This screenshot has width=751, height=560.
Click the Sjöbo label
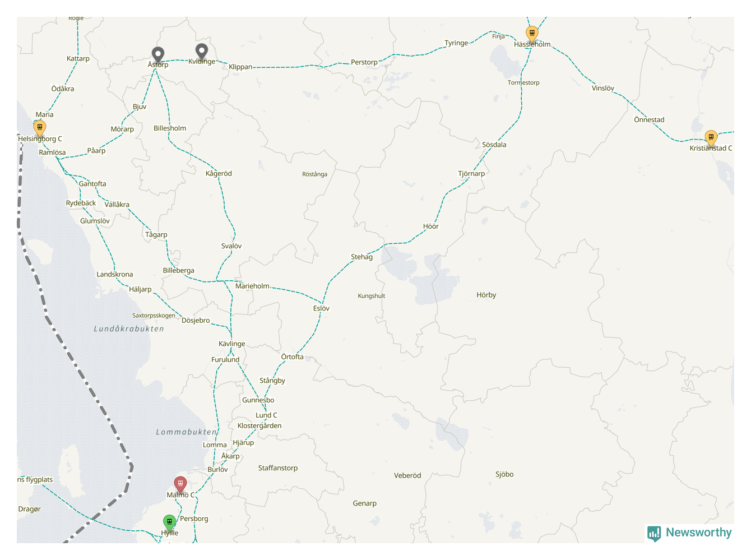click(x=504, y=474)
